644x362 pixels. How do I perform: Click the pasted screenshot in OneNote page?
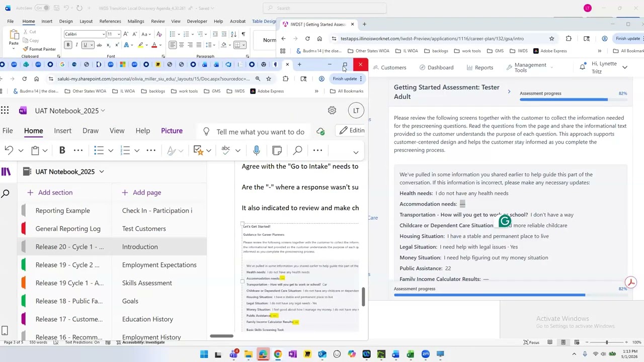[x=300, y=277]
